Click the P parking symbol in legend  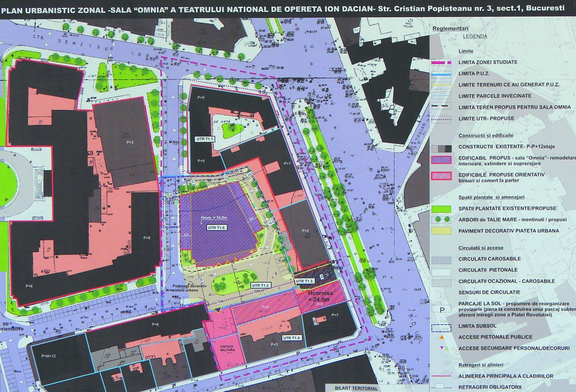(x=441, y=310)
